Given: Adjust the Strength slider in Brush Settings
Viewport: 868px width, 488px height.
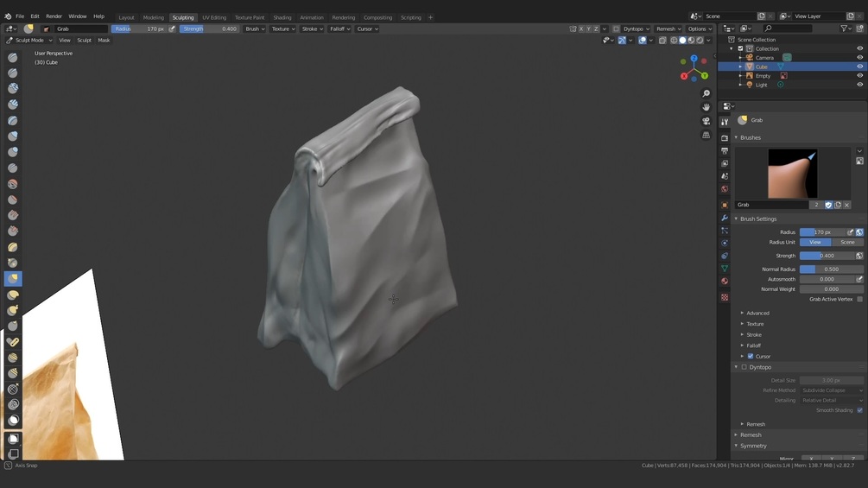Looking at the screenshot, I should pos(827,256).
